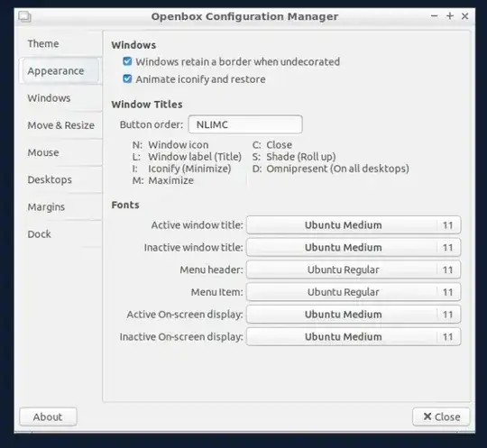The width and height of the screenshot is (487, 448).
Task: Open Inactive window title font chooser
Action: pos(354,247)
